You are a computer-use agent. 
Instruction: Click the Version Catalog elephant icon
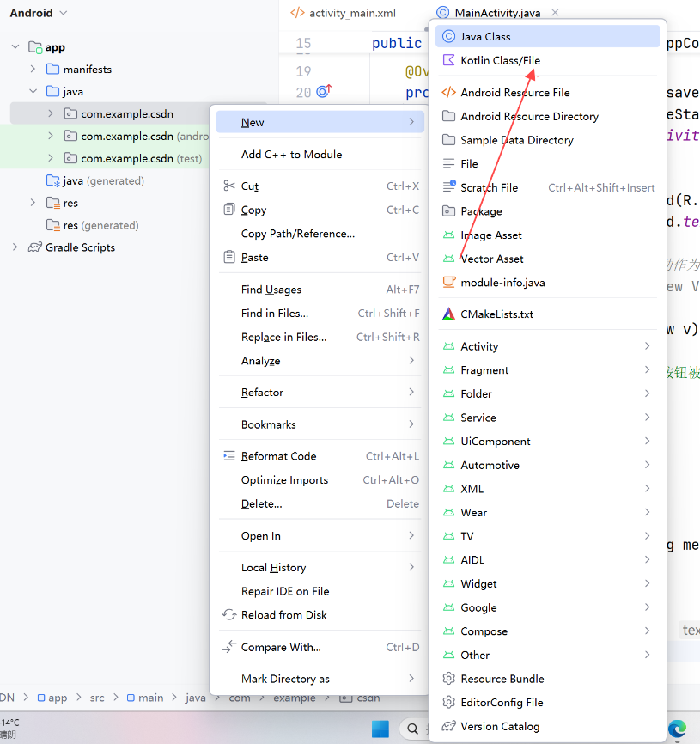[448, 726]
